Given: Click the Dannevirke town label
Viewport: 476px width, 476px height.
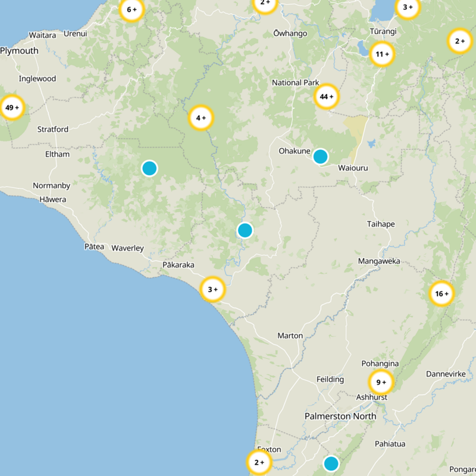Looking at the screenshot, I should pos(446,374).
